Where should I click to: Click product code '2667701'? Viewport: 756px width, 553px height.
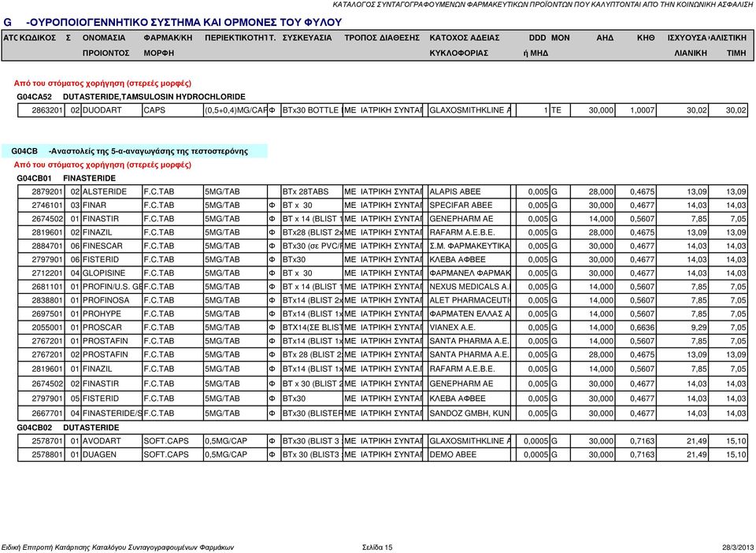[x=47, y=414]
